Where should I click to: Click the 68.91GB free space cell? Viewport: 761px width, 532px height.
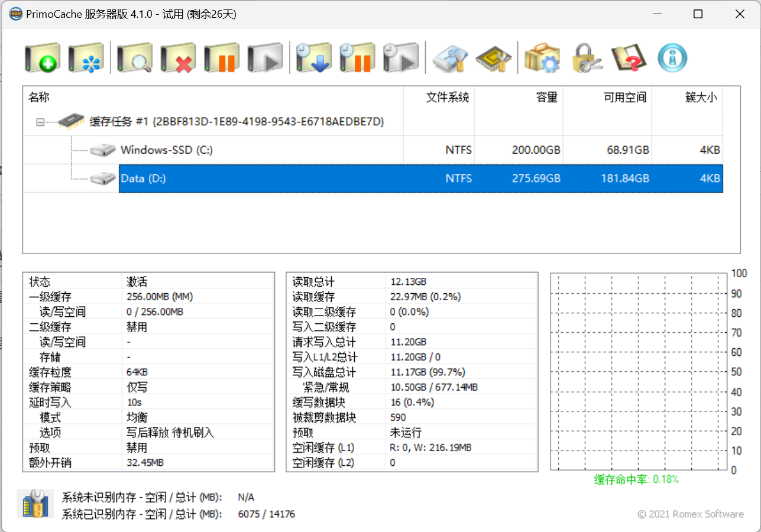[628, 150]
